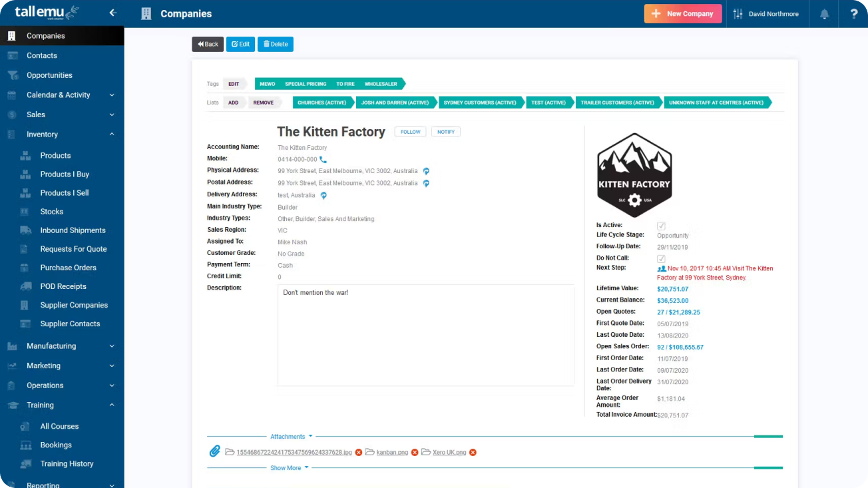Select Contacts in the sidebar
This screenshot has height=488, width=868.
tap(42, 56)
